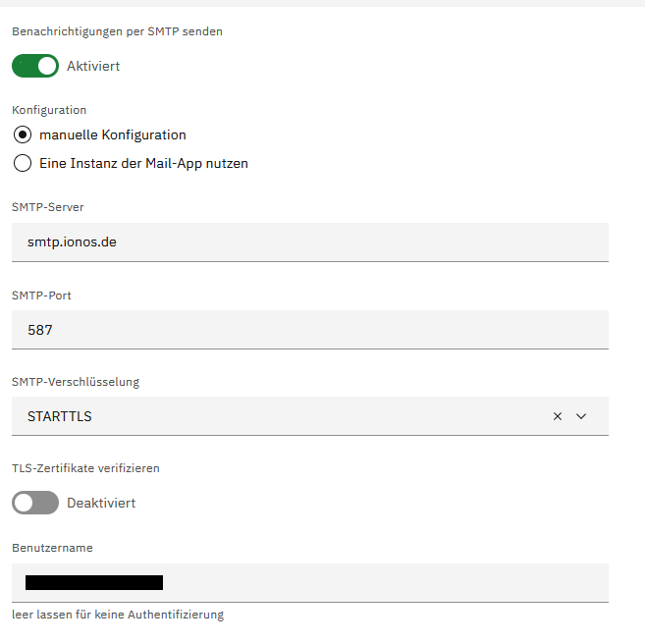Click the "Benachrichtigungen per SMTP senden" heading
Screen dimensions: 645x644
click(x=117, y=31)
